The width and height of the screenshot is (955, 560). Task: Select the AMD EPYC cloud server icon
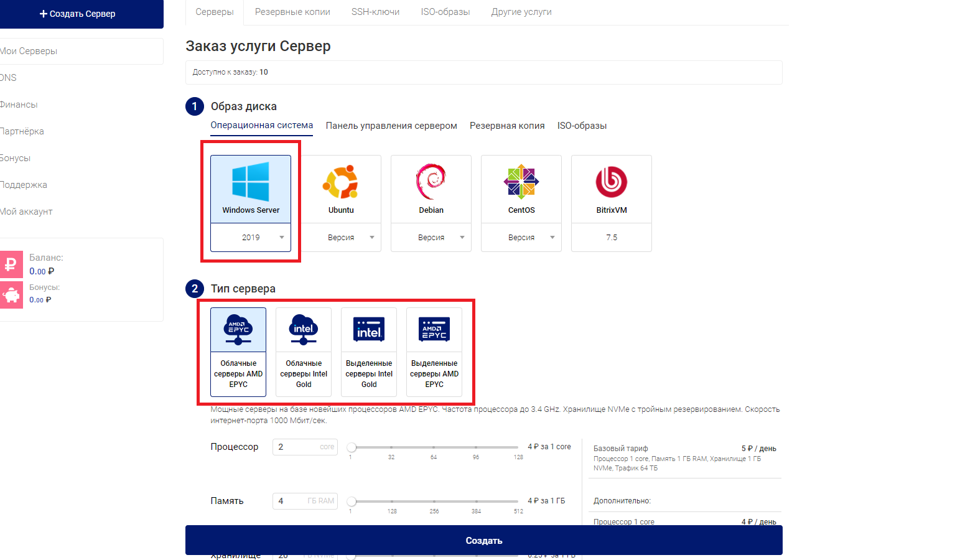(238, 330)
